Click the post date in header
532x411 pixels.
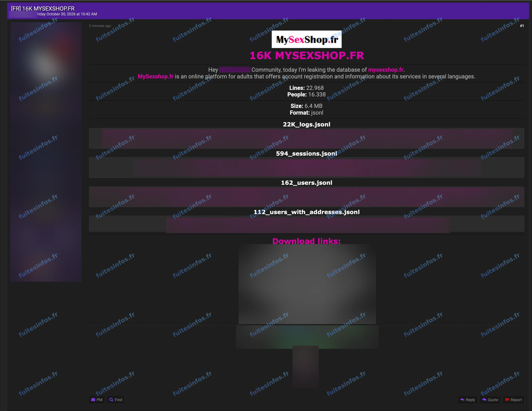67,14
